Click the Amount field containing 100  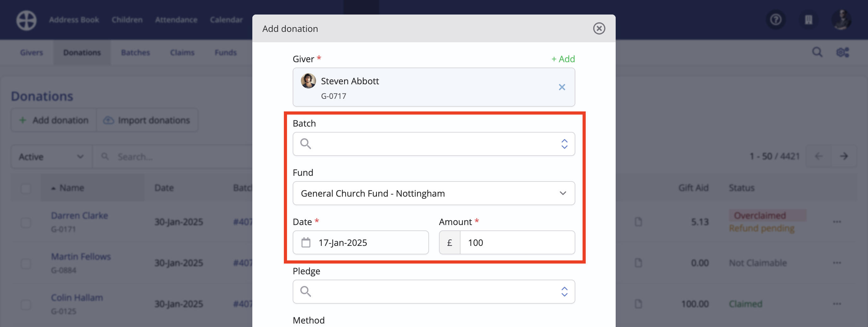coord(517,242)
